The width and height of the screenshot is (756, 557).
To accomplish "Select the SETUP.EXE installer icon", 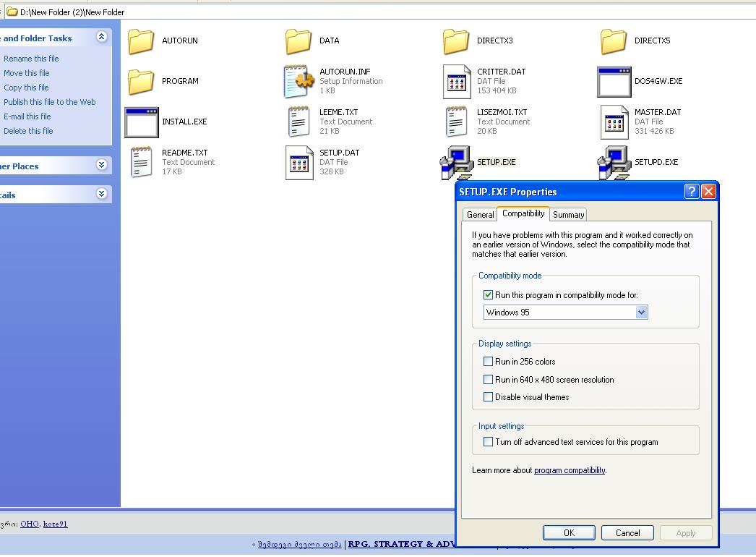I will 456,163.
